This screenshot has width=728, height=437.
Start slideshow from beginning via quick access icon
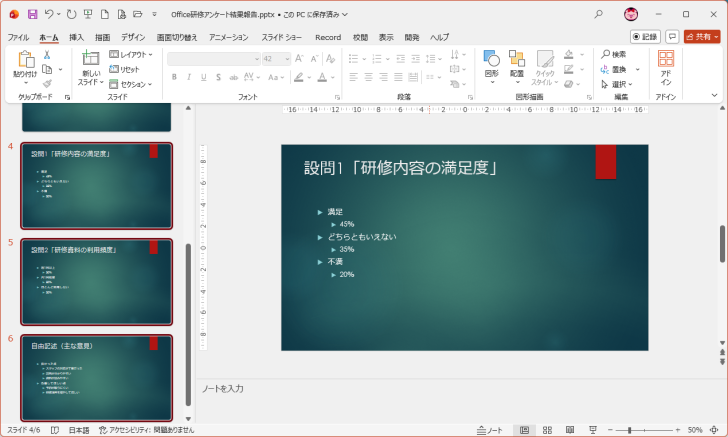point(88,14)
